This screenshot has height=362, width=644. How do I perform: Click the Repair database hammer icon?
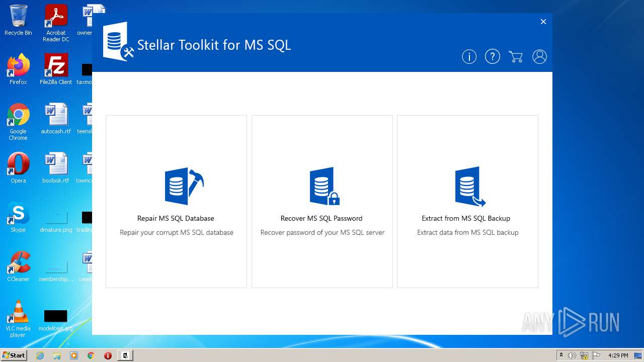(x=184, y=186)
